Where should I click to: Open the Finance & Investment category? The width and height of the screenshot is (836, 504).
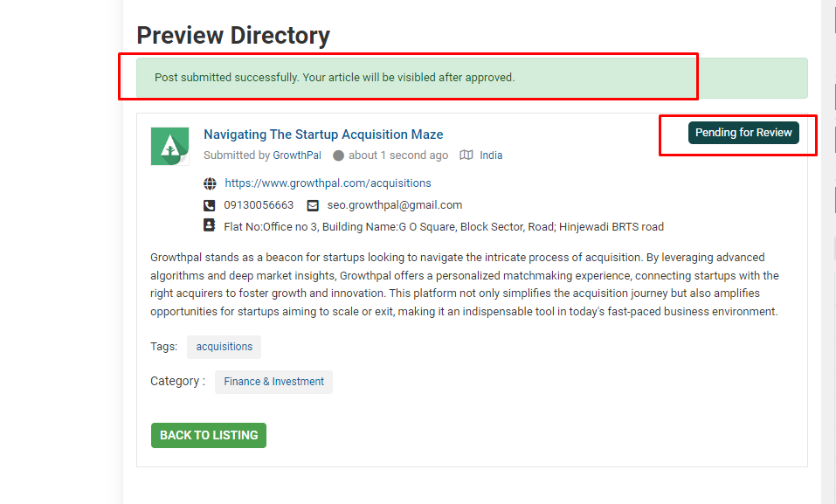coord(273,382)
